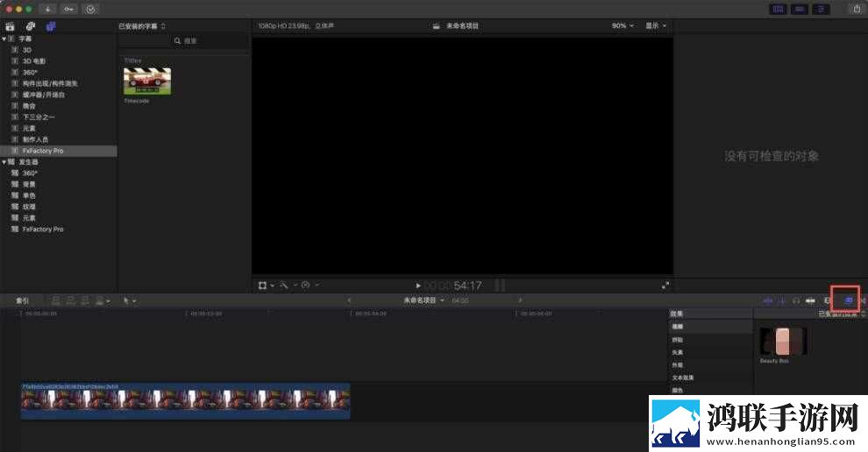Toggle video skimming in timeline toolbar
The height and width of the screenshot is (452, 868).
click(768, 300)
